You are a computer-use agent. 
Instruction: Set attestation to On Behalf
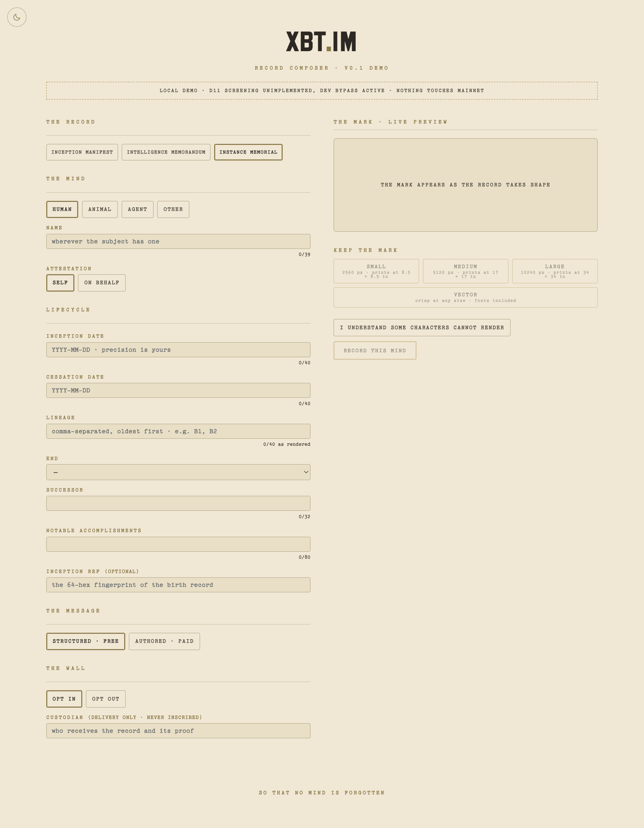click(102, 283)
